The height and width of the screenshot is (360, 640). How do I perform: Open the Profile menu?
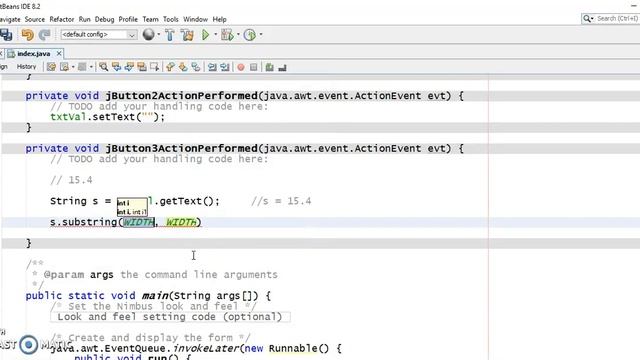coord(128,19)
